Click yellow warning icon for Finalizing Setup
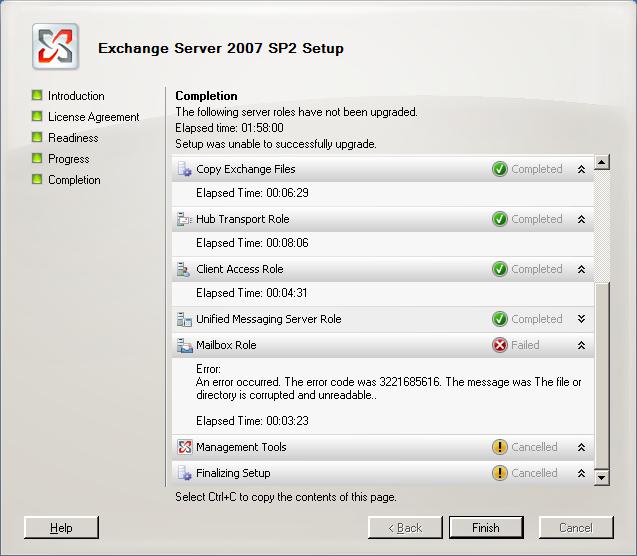Image resolution: width=637 pixels, height=556 pixels. coord(500,473)
